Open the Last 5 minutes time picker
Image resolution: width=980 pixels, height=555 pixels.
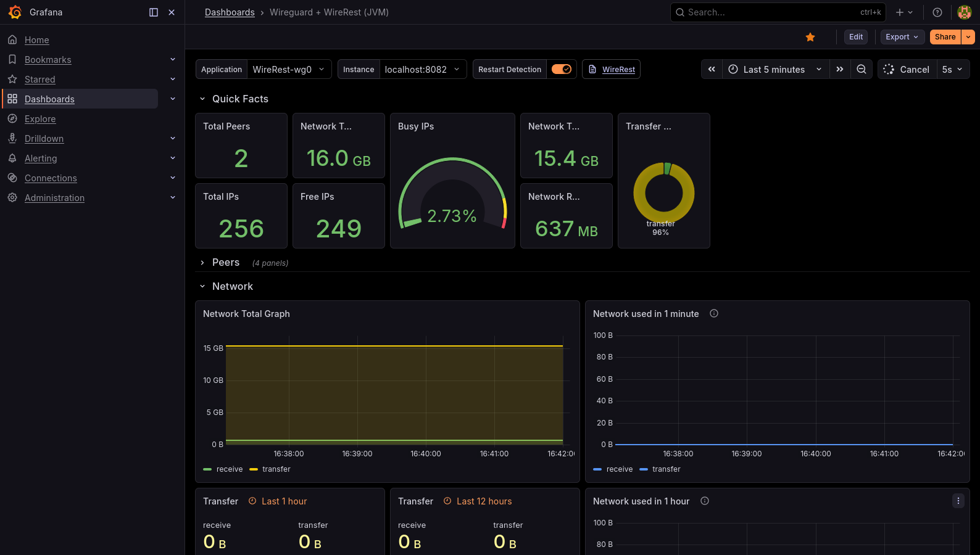pos(774,70)
